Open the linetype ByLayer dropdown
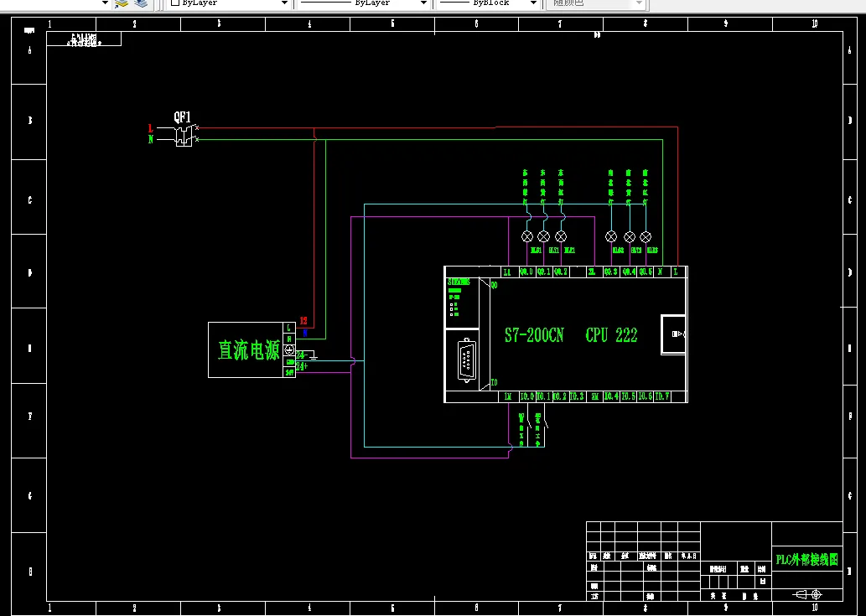The height and width of the screenshot is (616, 866). click(423, 3)
